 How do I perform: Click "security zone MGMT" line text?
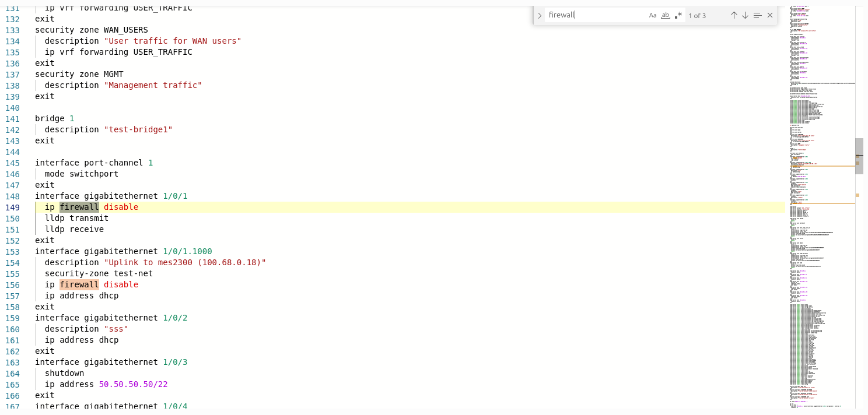pos(79,74)
